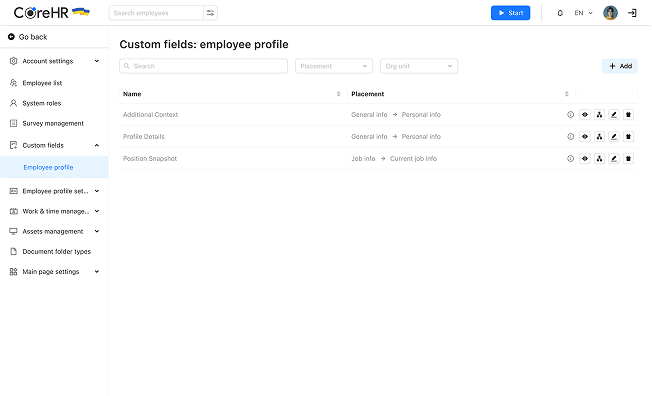This screenshot has width=652, height=396.
Task: Click the Position Snapshot name cell
Action: [150, 158]
